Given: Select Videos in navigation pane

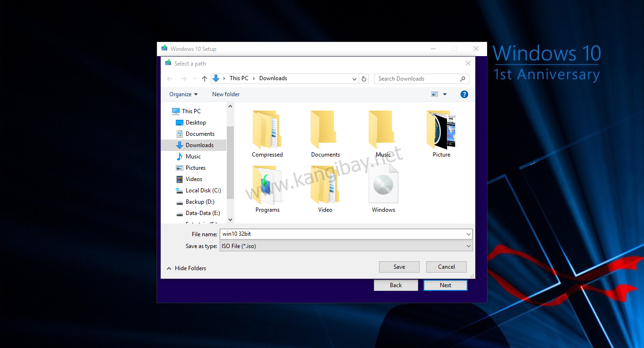Looking at the screenshot, I should coord(190,179).
